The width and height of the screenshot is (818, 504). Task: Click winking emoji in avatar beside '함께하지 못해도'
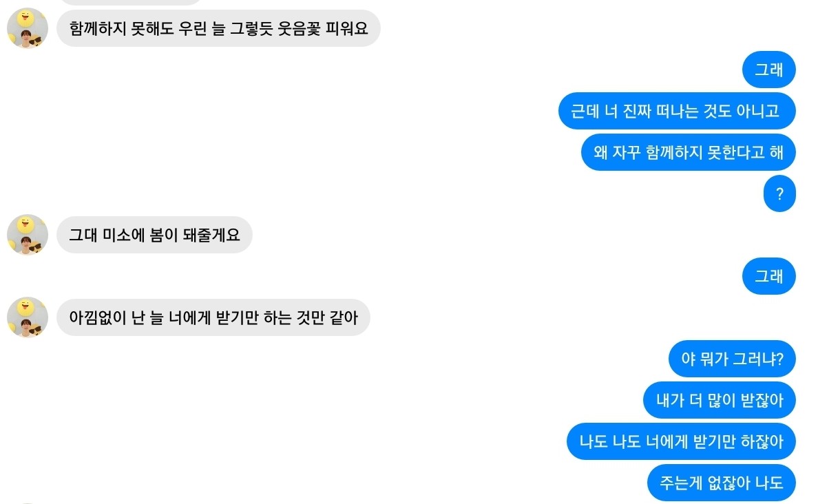pyautogui.click(x=25, y=17)
